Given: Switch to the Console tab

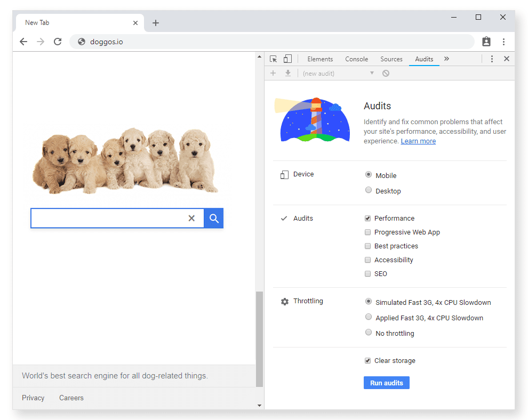Looking at the screenshot, I should [x=356, y=59].
